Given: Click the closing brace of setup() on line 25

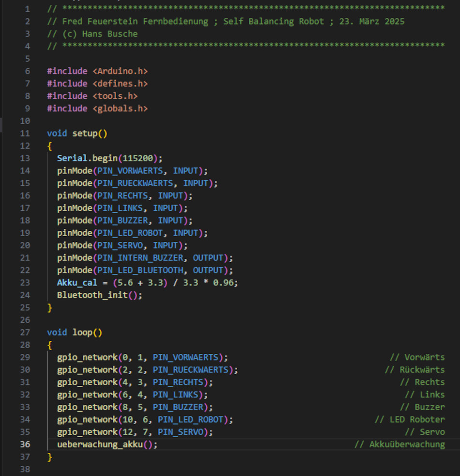Looking at the screenshot, I should click(50, 308).
